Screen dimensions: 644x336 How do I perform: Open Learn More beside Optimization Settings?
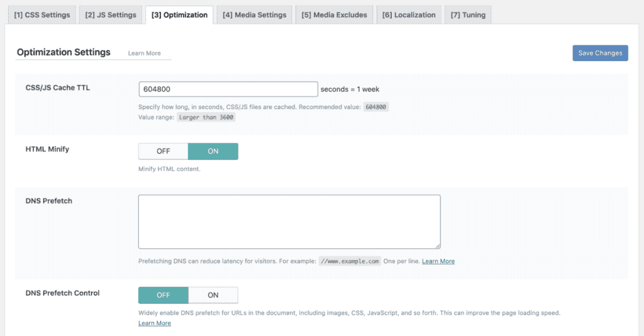click(x=144, y=53)
